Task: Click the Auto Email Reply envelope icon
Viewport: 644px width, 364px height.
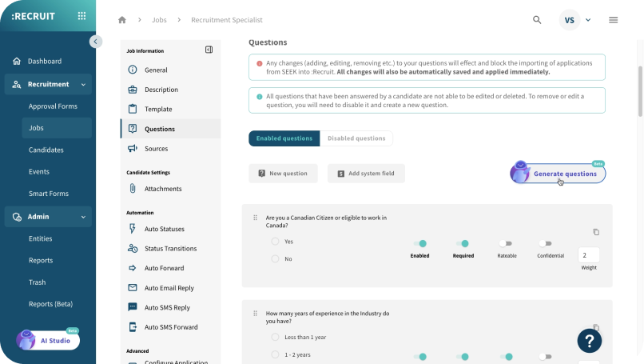Action: (133, 287)
